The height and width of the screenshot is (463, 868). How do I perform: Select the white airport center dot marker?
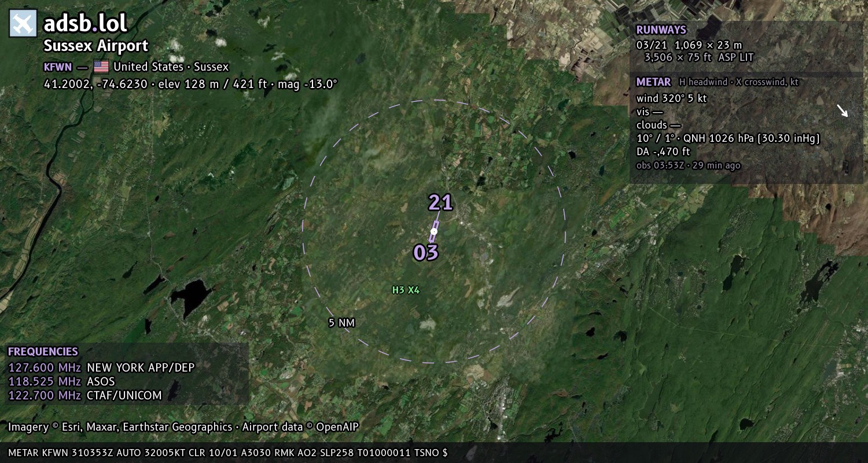(x=434, y=231)
